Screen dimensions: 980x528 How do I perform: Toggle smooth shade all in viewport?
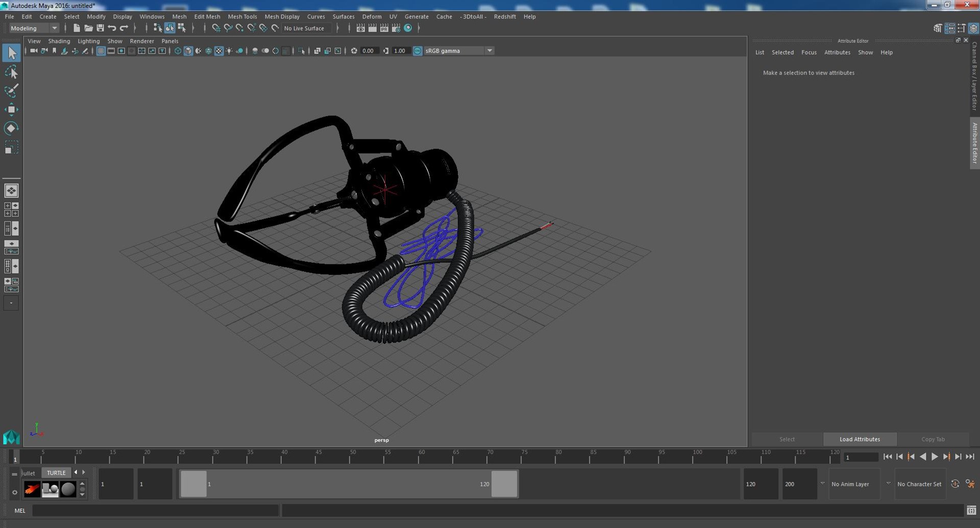click(188, 51)
